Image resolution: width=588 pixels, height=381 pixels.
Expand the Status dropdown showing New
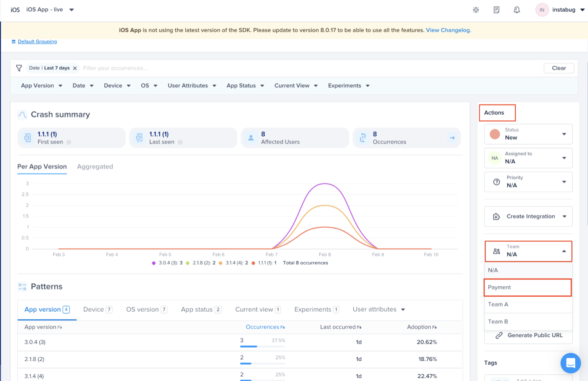[528, 134]
